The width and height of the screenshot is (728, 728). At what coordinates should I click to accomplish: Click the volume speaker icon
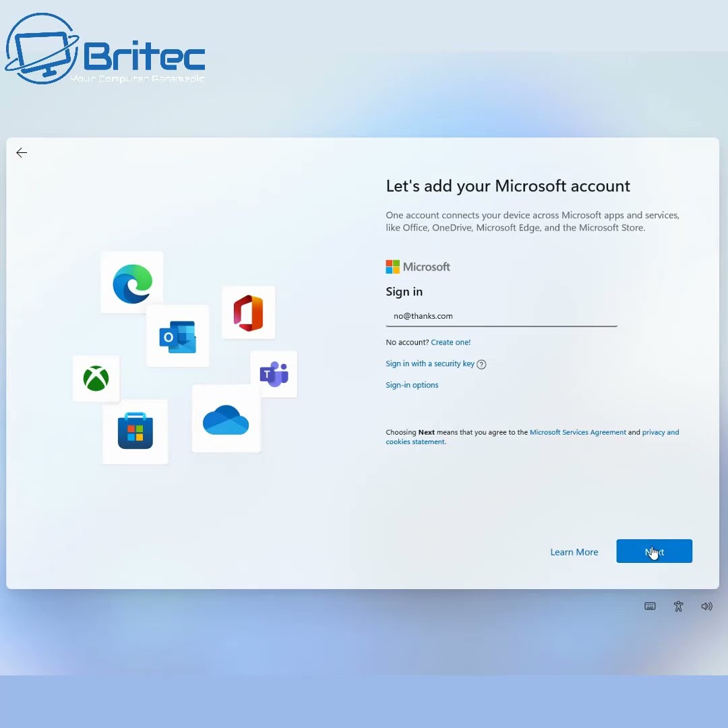click(x=706, y=606)
